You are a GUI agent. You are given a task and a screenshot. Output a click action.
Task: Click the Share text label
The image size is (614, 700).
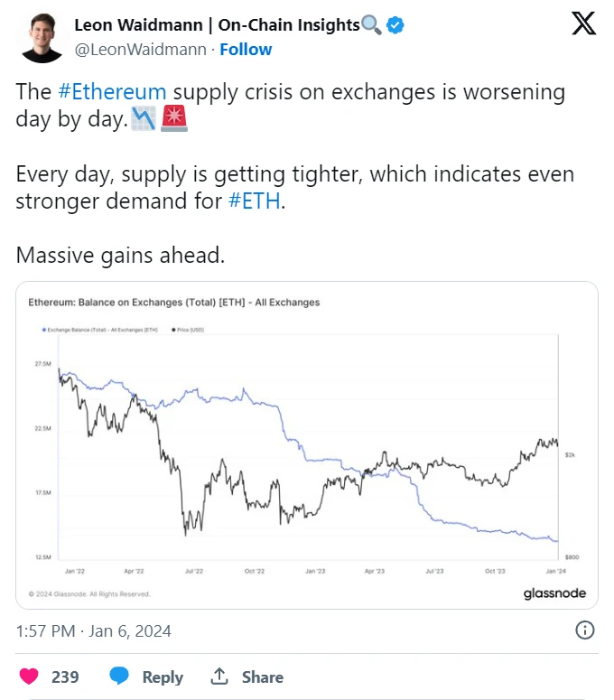(x=262, y=677)
